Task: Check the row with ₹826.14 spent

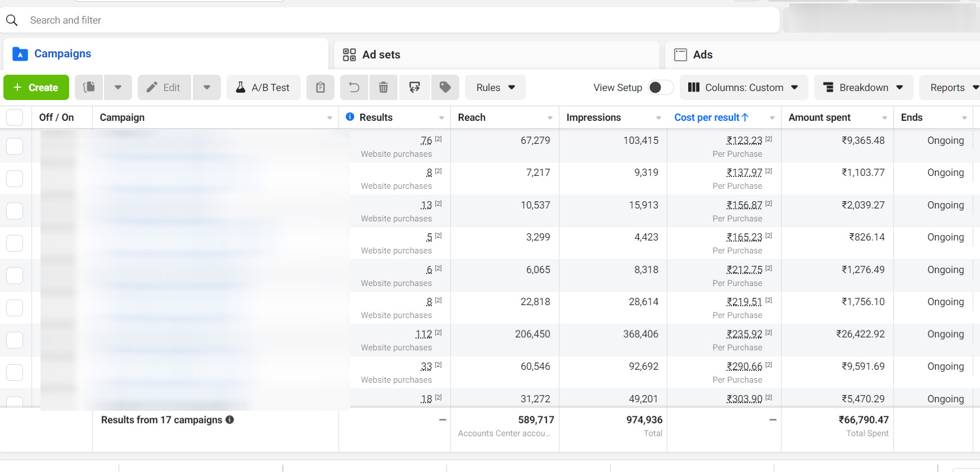Action: (15, 243)
